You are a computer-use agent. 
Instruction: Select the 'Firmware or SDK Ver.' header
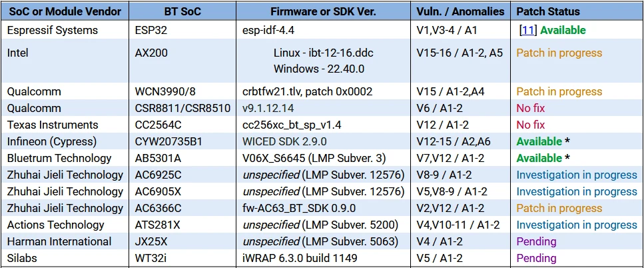323,11
